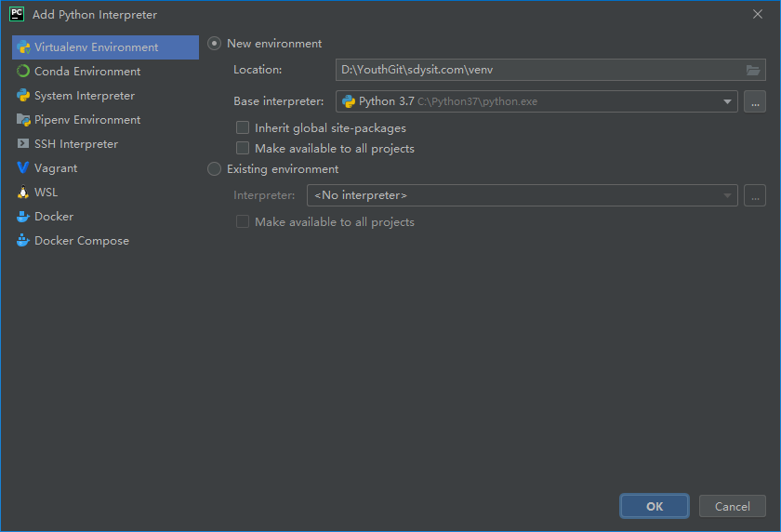Viewport: 781px width, 532px height.
Task: Click the WSL penguin icon
Action: (23, 193)
